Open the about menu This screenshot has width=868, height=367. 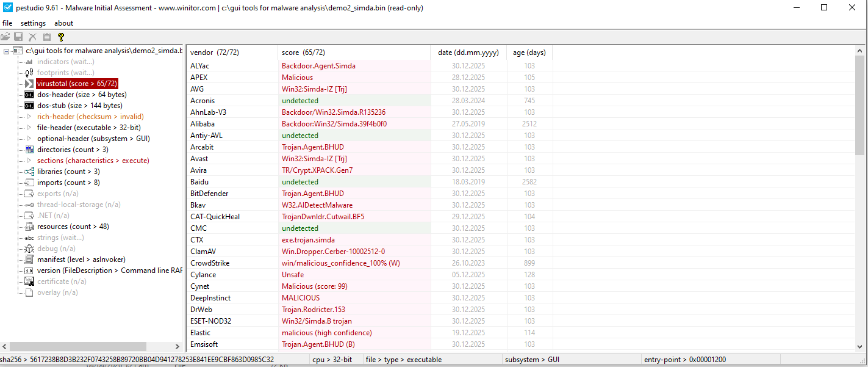(63, 23)
